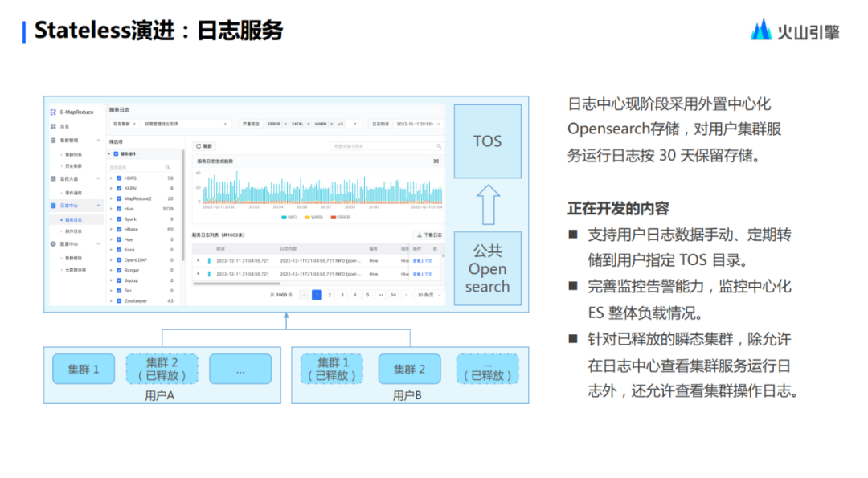868x478 pixels.
Task: Go to page 2 of logs
Action: (x=330, y=295)
